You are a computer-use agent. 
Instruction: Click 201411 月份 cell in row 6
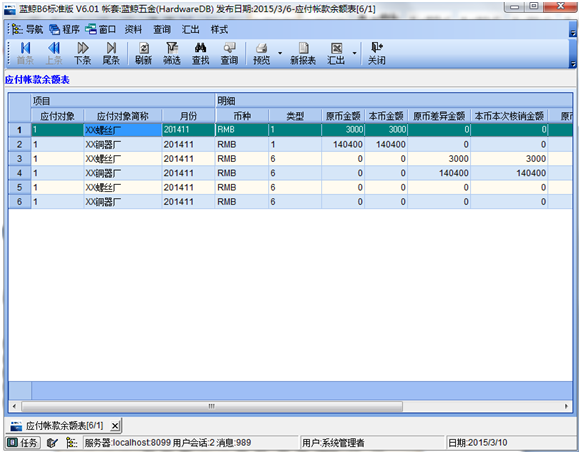(188, 202)
